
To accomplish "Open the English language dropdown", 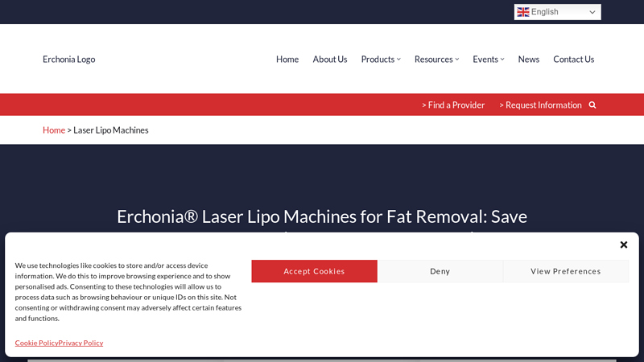I will 557,12.
